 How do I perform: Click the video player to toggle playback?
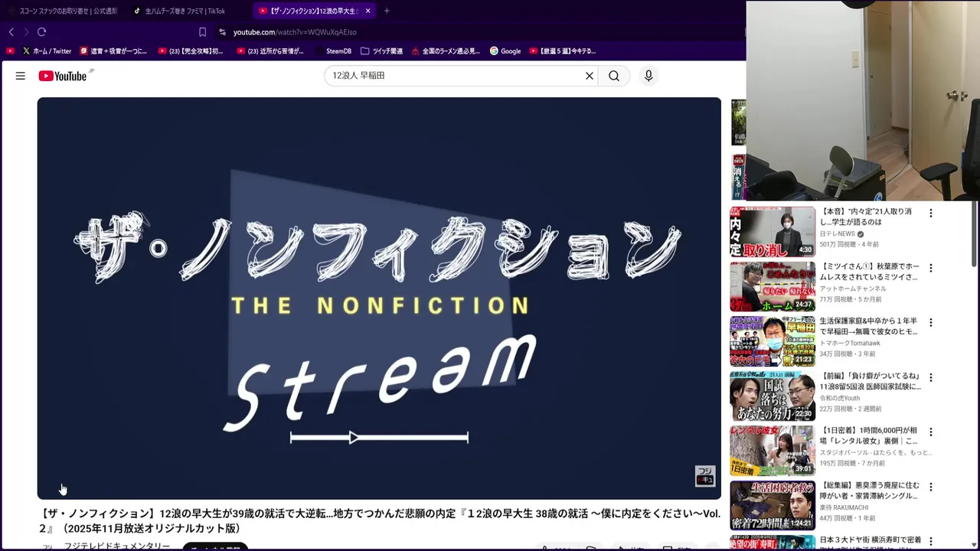pos(379,298)
